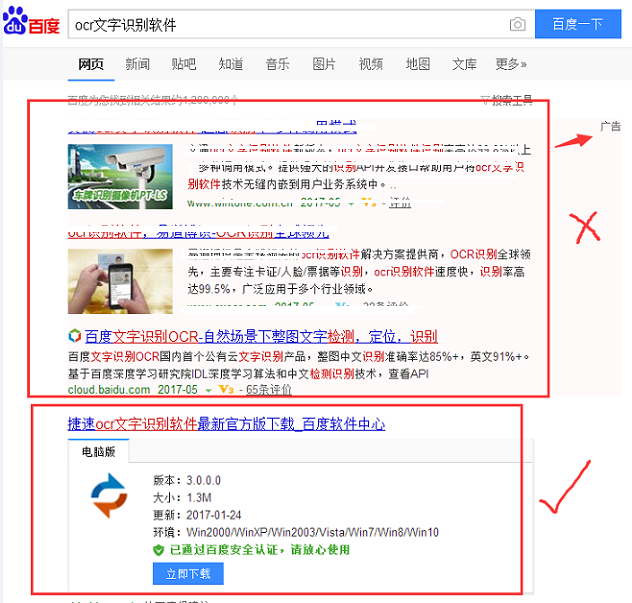
Task: Click the phone ID card thumbnail
Action: click(x=120, y=281)
